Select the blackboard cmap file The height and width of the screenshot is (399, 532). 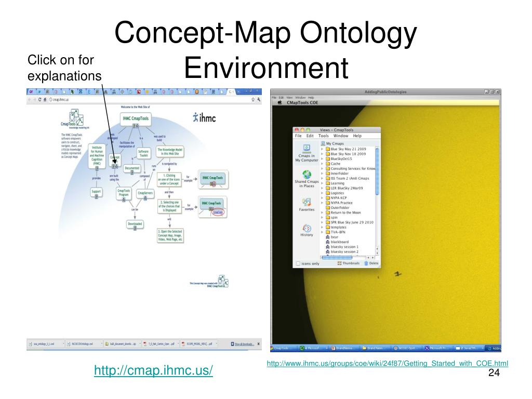337,242
